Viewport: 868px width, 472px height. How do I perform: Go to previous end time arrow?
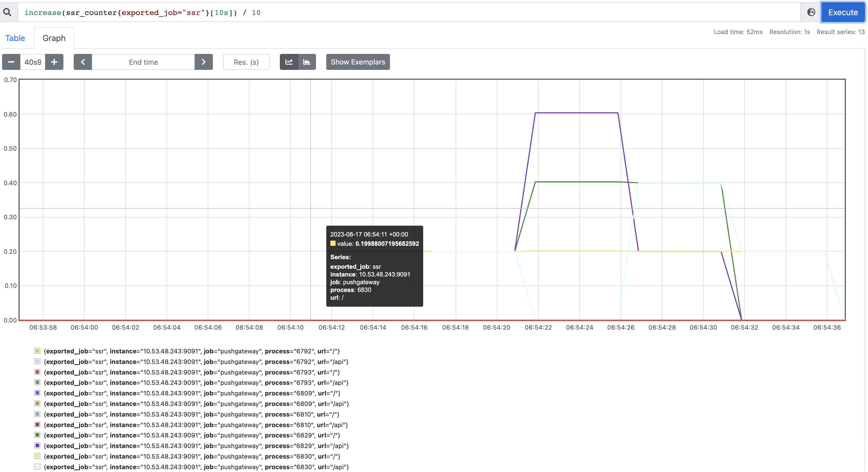[83, 62]
